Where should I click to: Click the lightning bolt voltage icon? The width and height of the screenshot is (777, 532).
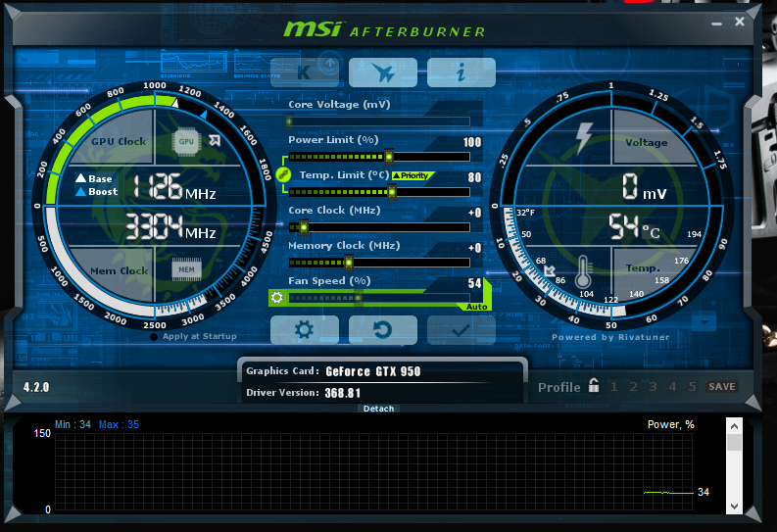(x=584, y=137)
